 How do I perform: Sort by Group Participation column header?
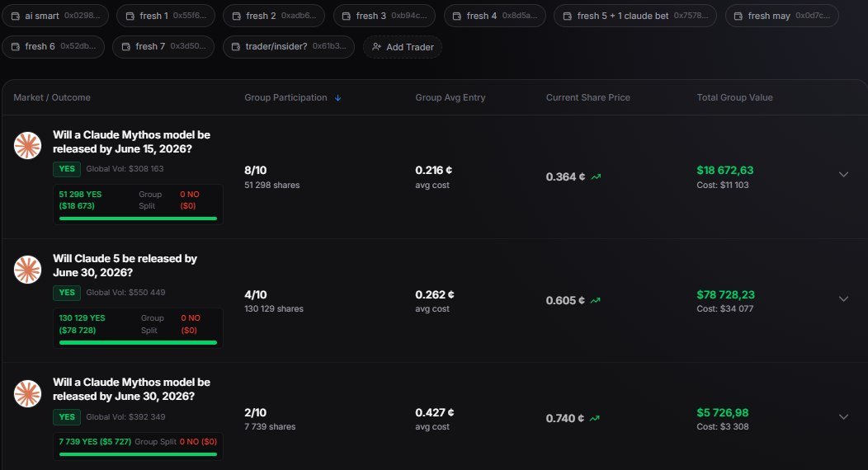pyautogui.click(x=285, y=97)
